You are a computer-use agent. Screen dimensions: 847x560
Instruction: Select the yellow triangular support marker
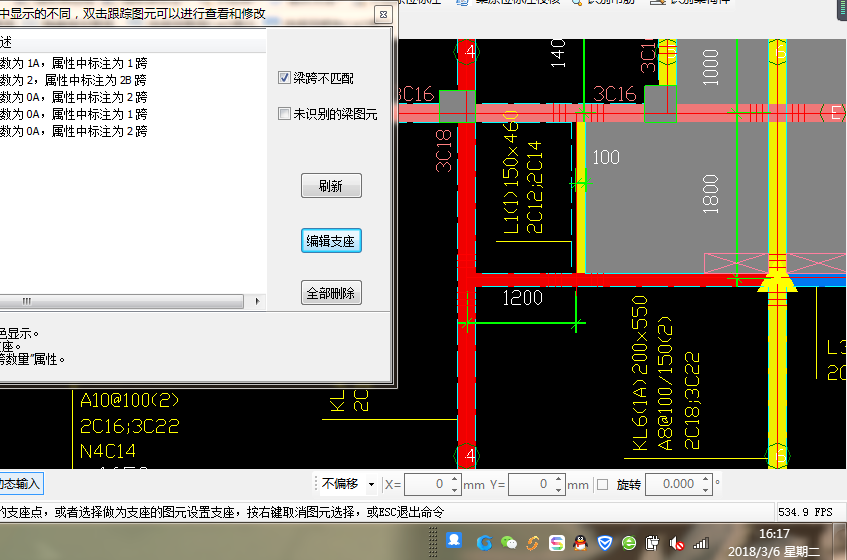click(x=777, y=282)
